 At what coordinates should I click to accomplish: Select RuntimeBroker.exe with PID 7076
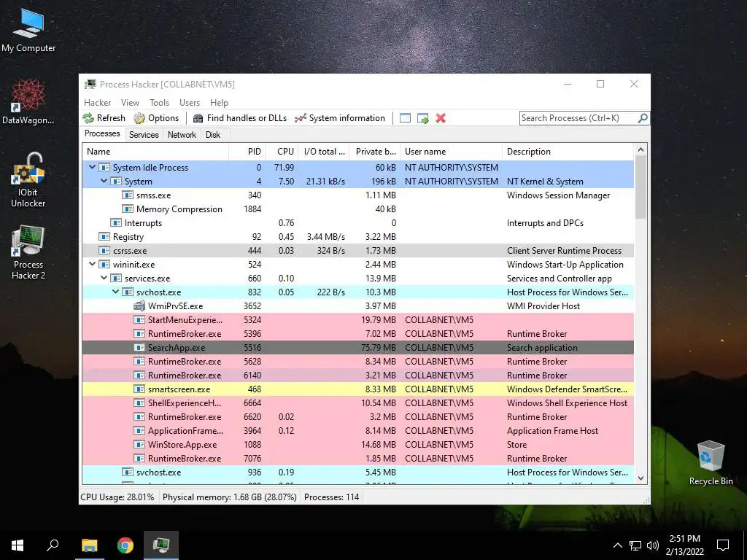[357, 458]
